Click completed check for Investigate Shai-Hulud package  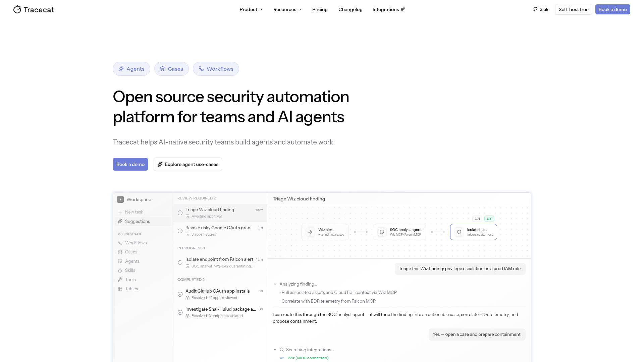click(180, 312)
